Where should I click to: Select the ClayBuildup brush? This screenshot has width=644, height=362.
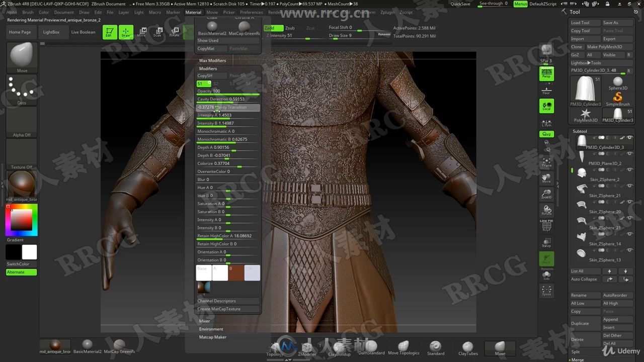339,347
